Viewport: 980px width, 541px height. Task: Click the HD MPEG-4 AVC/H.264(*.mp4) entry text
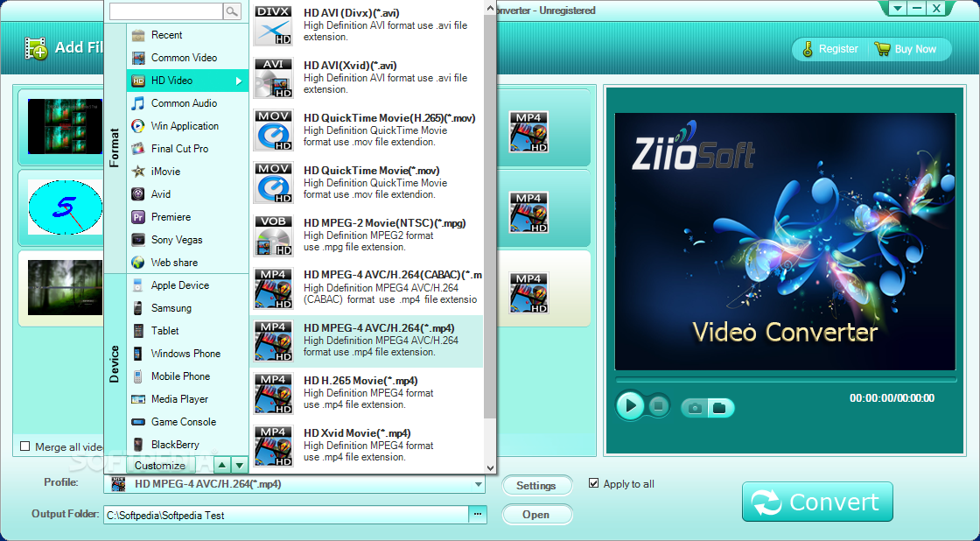click(379, 327)
